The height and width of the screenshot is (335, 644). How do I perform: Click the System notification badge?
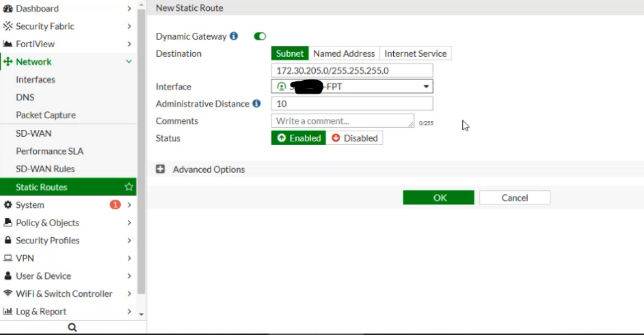pyautogui.click(x=115, y=204)
